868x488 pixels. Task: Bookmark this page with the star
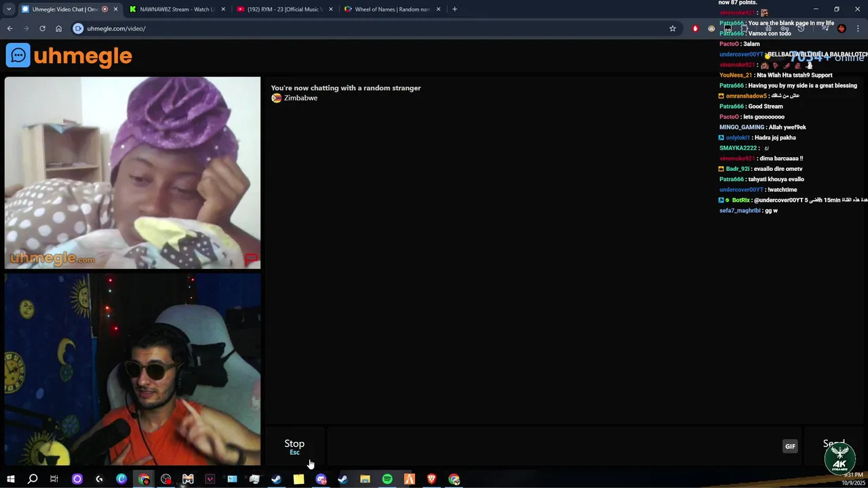tap(672, 28)
